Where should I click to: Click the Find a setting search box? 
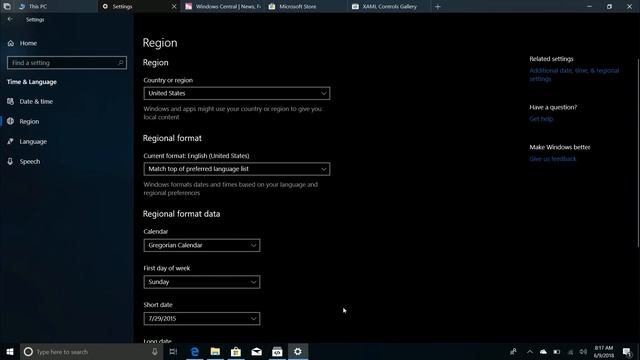coord(67,63)
